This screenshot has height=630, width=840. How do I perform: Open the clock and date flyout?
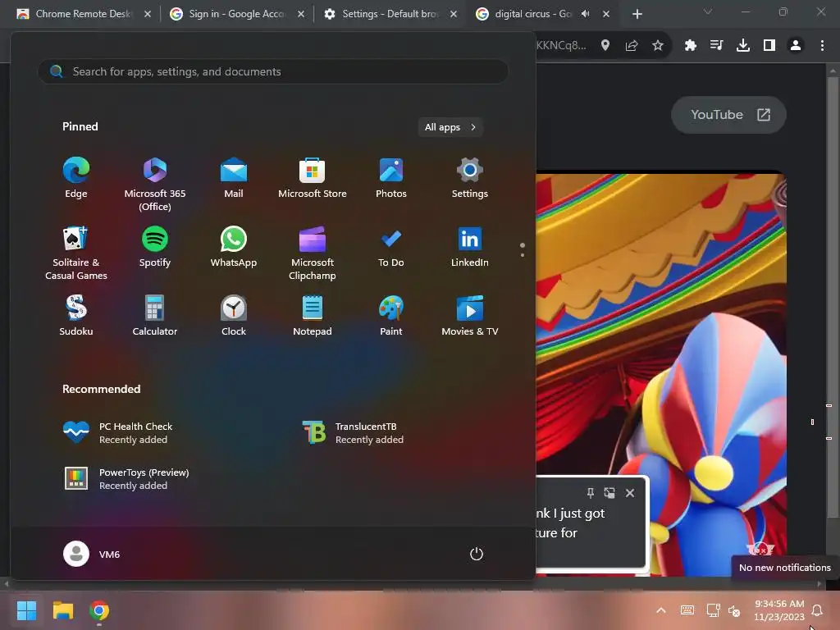click(779, 610)
